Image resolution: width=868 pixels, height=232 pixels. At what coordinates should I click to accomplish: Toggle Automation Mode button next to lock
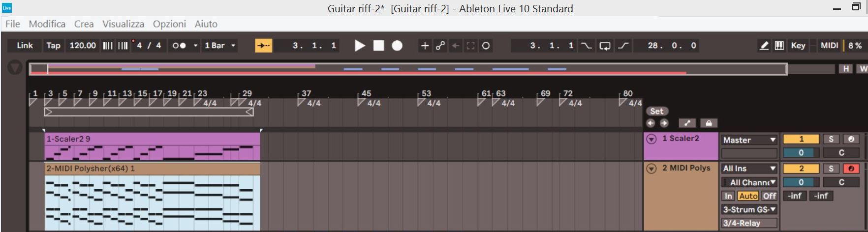tap(687, 123)
